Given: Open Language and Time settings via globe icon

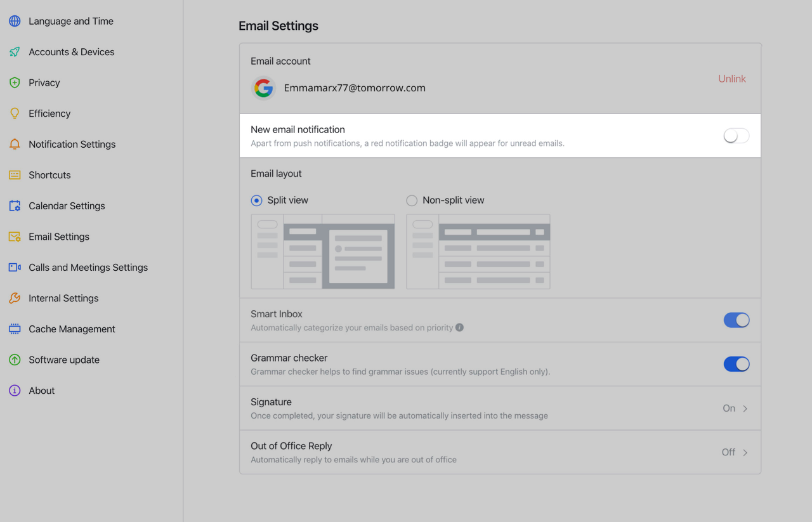Looking at the screenshot, I should (14, 21).
